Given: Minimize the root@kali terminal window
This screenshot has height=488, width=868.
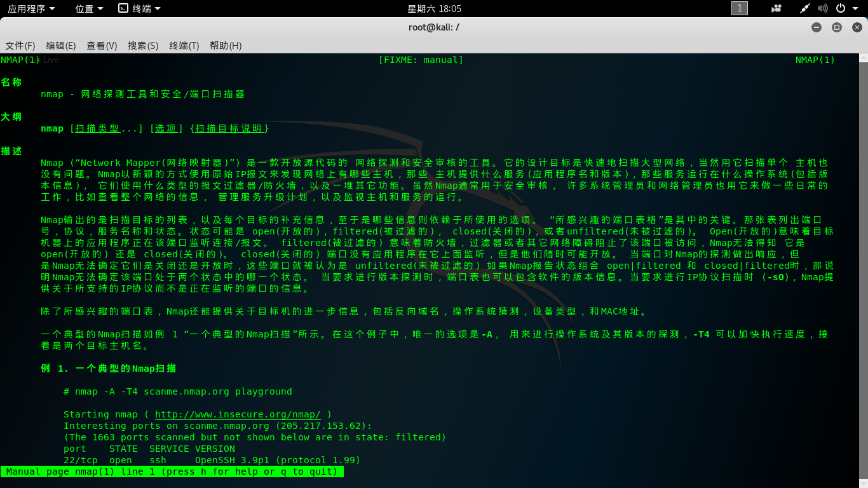Looking at the screenshot, I should [817, 27].
